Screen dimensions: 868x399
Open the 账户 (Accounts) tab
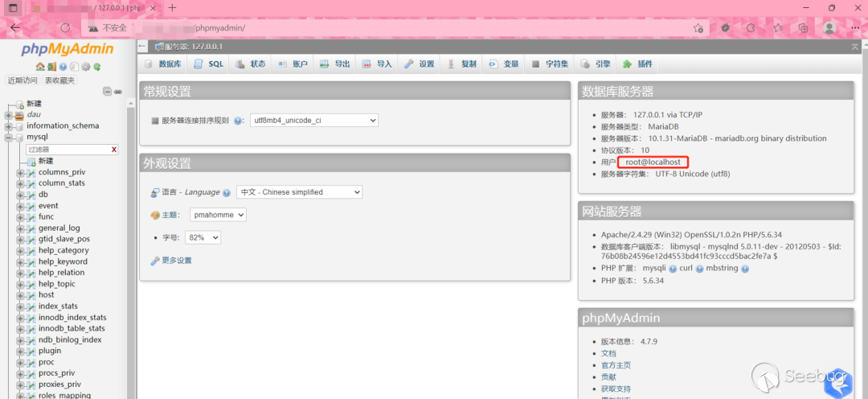[293, 64]
